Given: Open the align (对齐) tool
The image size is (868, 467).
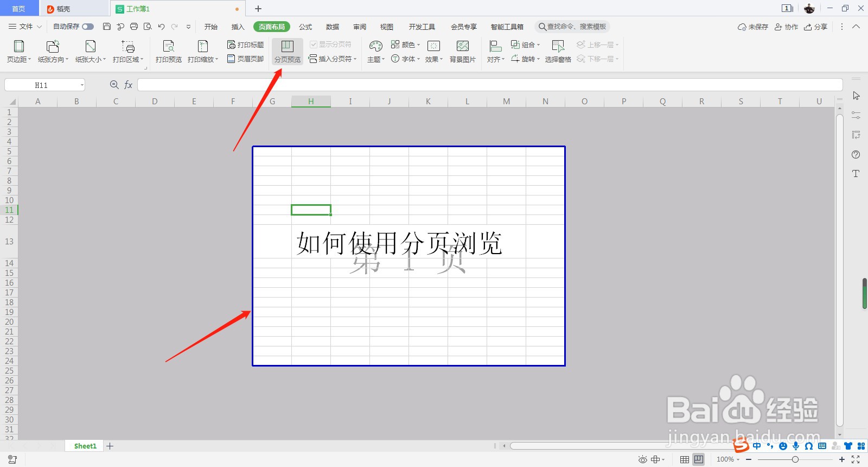Looking at the screenshot, I should (495, 52).
